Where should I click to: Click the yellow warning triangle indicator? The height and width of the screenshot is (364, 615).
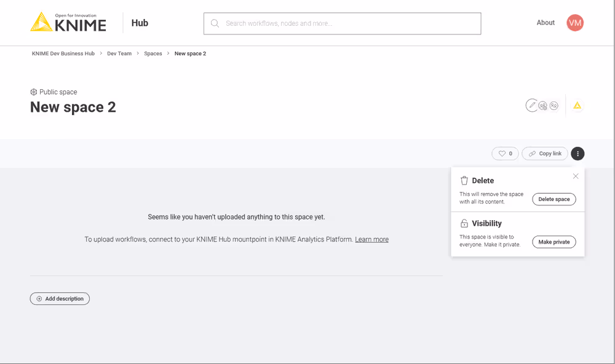point(577,105)
